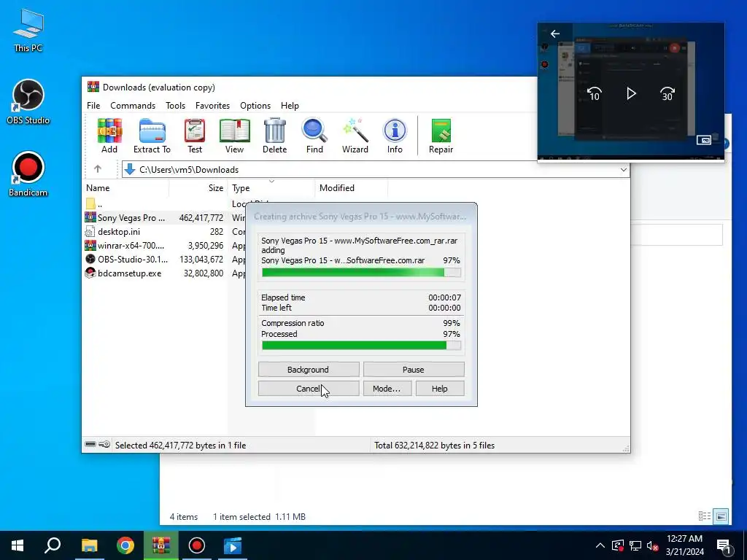Exit mini view in video player

[704, 140]
